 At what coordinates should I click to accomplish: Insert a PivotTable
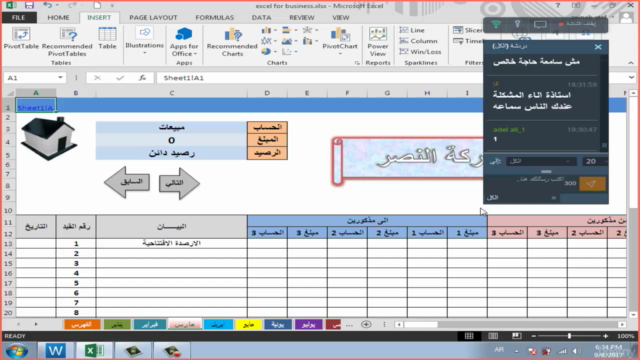pyautogui.click(x=21, y=38)
